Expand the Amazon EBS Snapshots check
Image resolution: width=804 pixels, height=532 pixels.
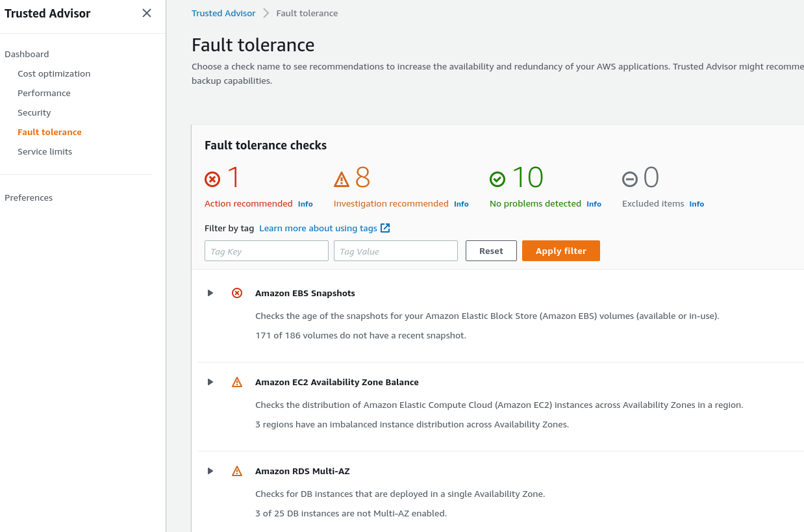click(210, 293)
